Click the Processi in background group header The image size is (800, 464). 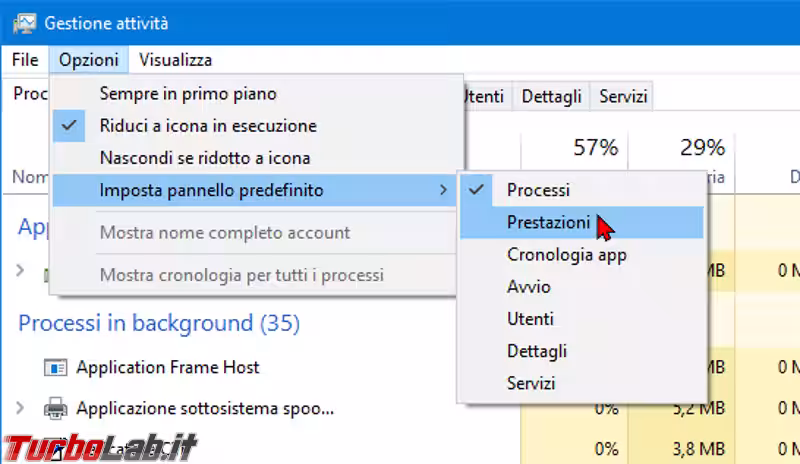click(x=159, y=323)
